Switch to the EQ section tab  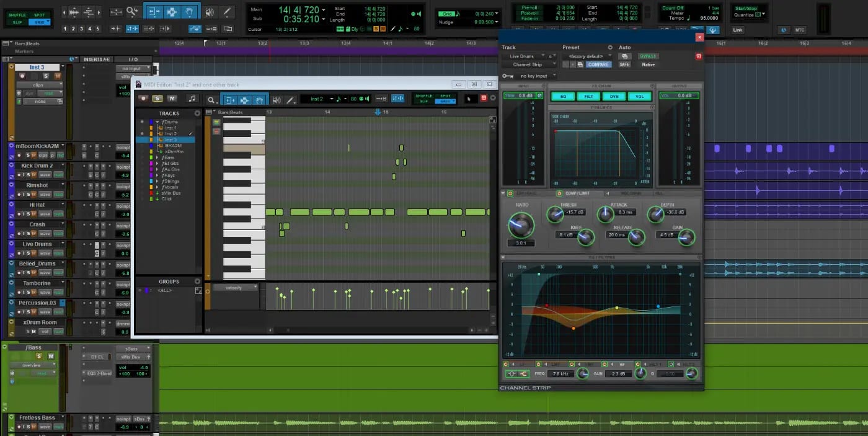tap(563, 96)
